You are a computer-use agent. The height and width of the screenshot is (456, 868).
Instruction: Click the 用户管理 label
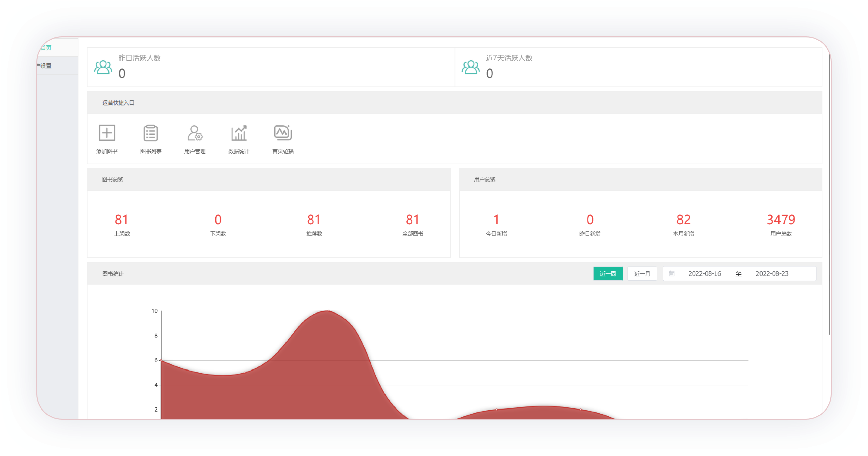195,151
